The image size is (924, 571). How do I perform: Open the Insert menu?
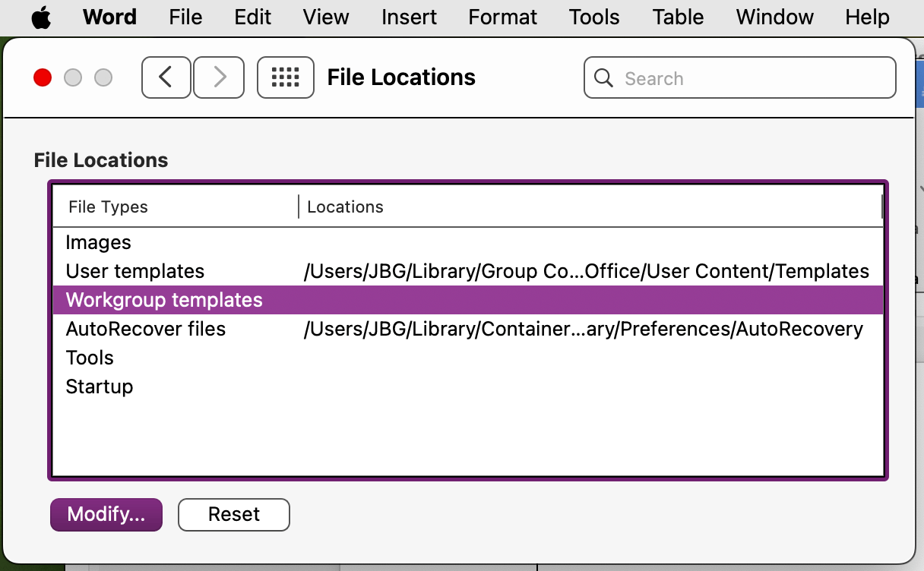point(409,17)
